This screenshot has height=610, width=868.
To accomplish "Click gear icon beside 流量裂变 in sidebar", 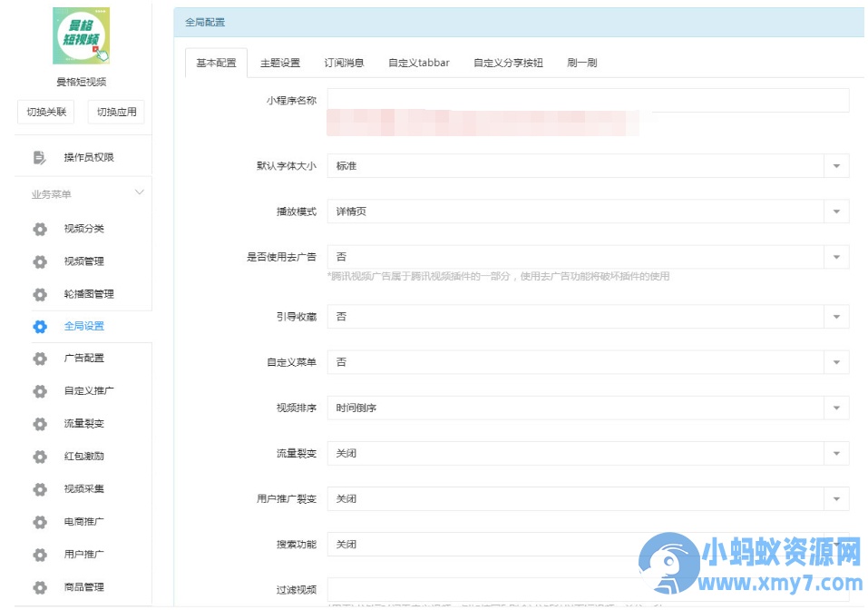I will pyautogui.click(x=40, y=424).
